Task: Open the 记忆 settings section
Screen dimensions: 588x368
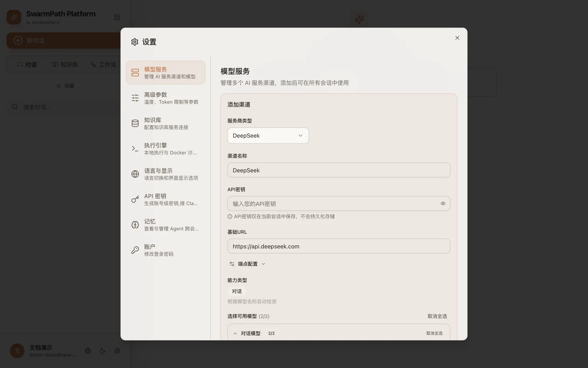Action: [165, 225]
